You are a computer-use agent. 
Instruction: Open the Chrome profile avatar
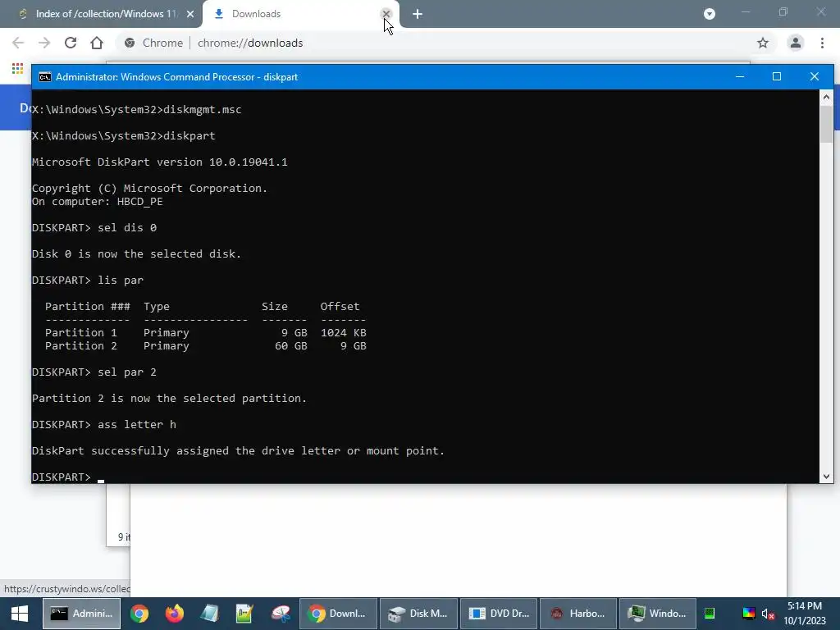coord(796,43)
